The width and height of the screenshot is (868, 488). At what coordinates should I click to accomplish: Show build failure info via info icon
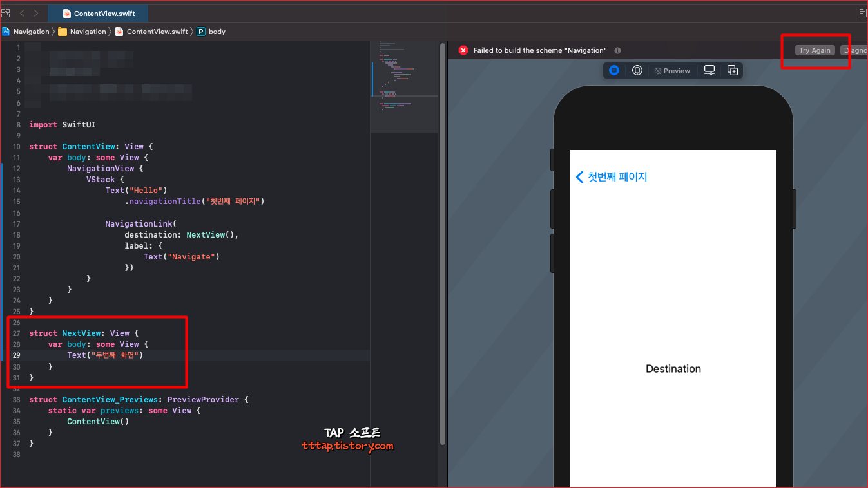click(617, 50)
